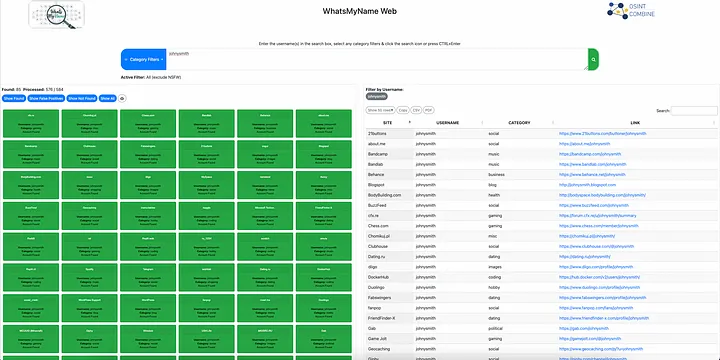Click the Bandcamp green result card
The width and height of the screenshot is (720, 360).
tap(31, 154)
